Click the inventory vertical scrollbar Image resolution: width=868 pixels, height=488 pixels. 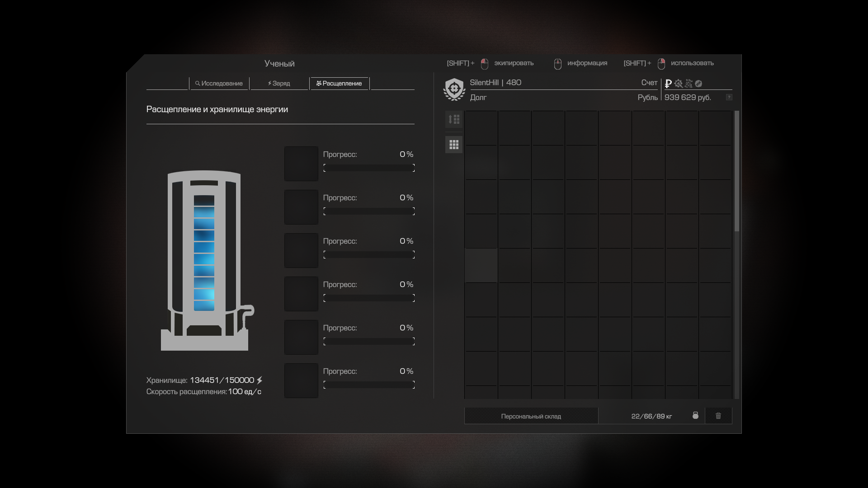(x=737, y=172)
